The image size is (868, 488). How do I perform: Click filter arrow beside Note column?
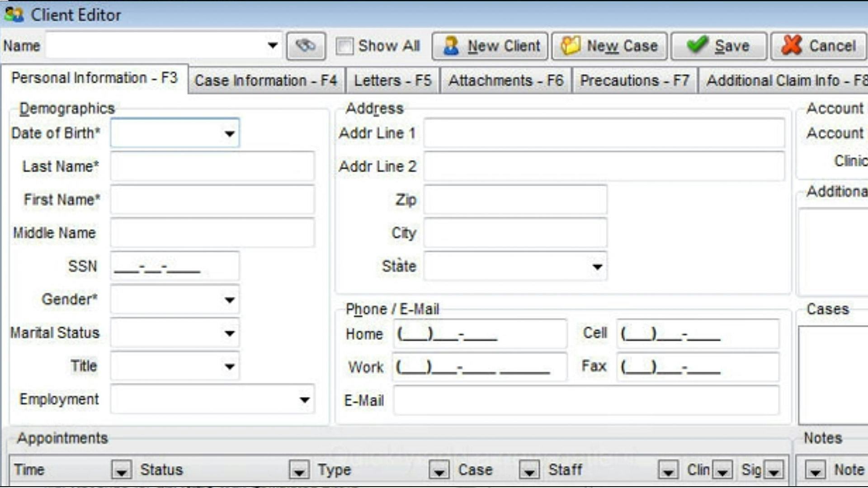[815, 470]
